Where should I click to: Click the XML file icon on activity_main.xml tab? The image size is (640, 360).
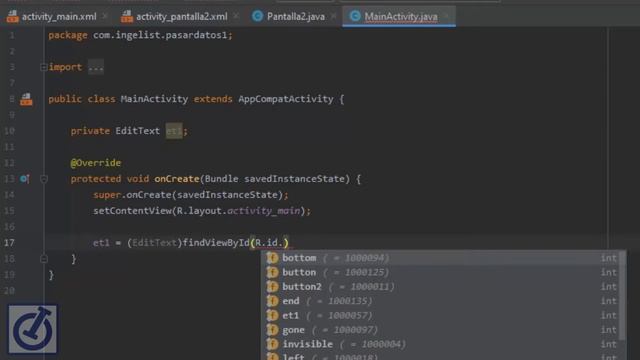coord(12,16)
